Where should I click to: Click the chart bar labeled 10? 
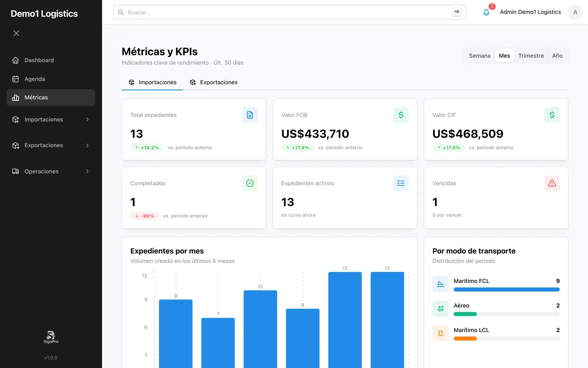261,329
